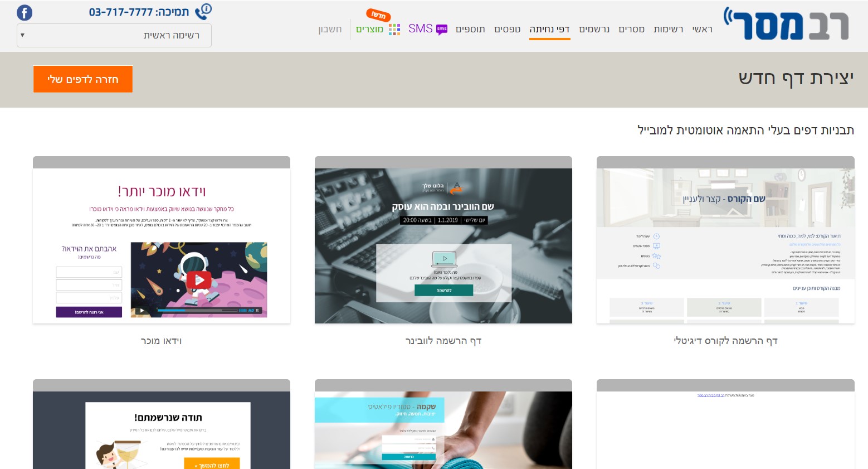Select the digital course registration template
Viewport: 868px width, 469px height.
click(725, 245)
